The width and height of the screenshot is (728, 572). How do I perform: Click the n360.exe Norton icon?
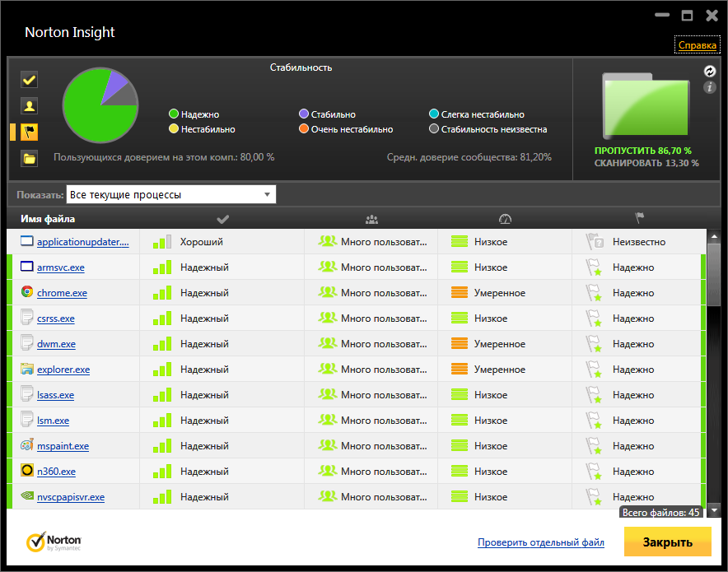coord(27,471)
